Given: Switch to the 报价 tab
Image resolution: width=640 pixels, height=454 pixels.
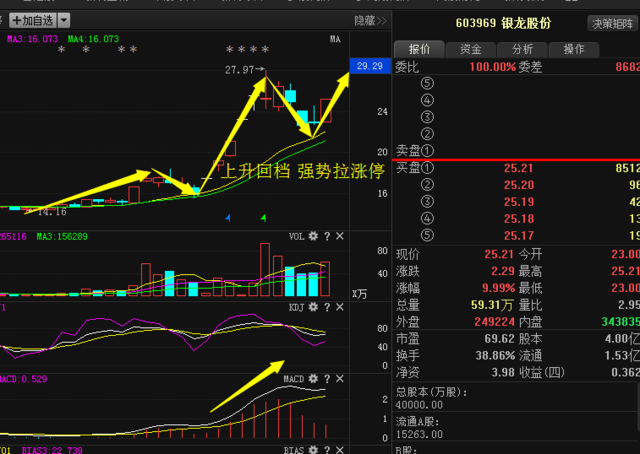Looking at the screenshot, I should [x=419, y=49].
